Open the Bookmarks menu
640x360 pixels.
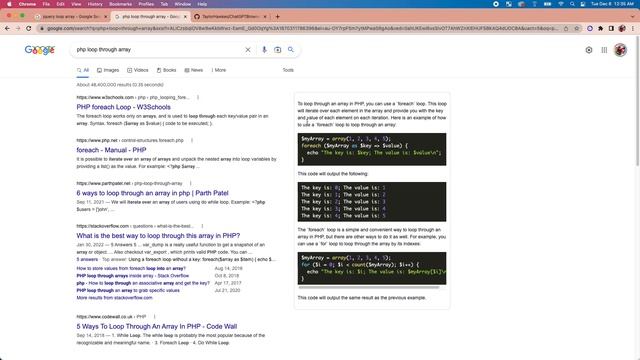pos(120,4)
